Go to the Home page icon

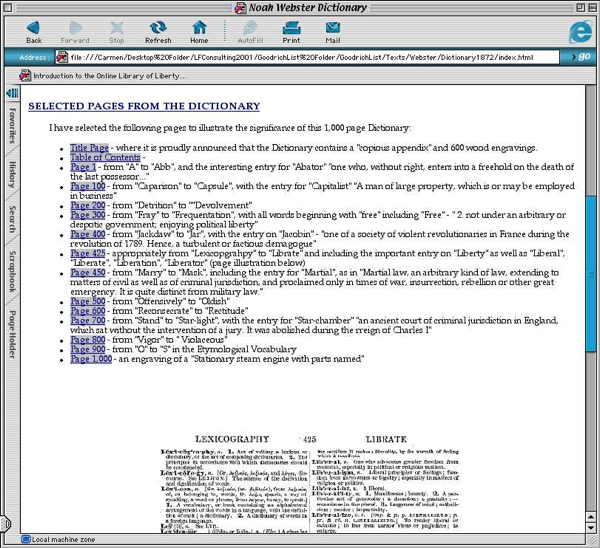click(x=199, y=28)
